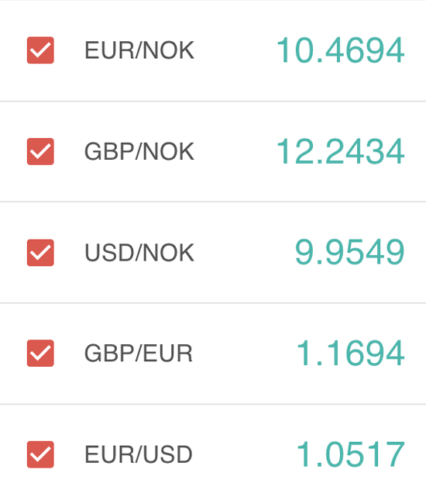Image resolution: width=426 pixels, height=504 pixels.
Task: Click the white checkmark beside EUR/NOK
Action: click(40, 50)
